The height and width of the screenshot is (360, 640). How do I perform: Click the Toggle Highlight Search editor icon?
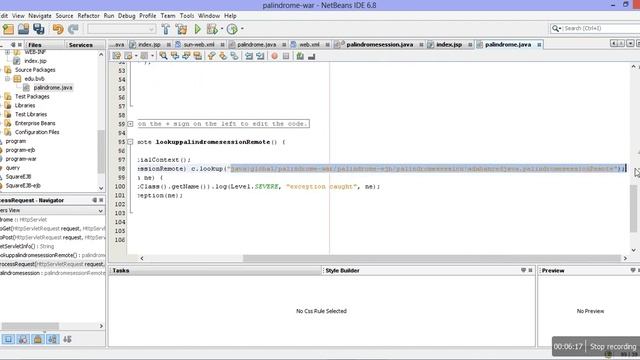coord(198,56)
